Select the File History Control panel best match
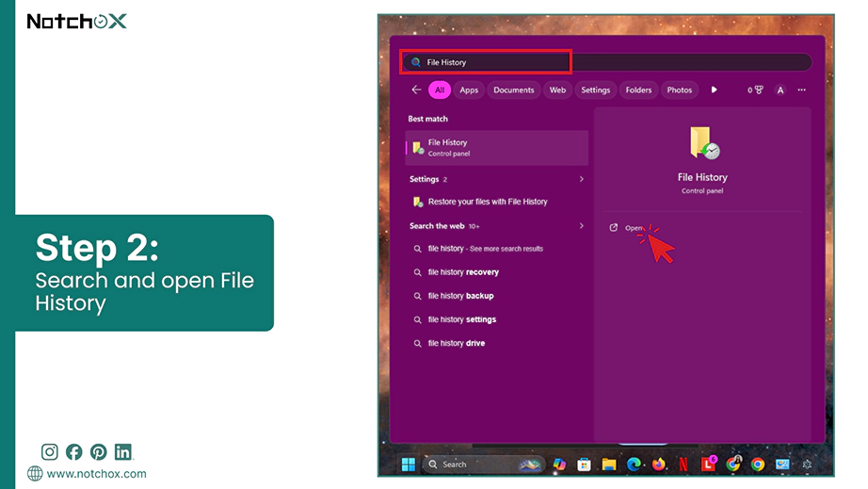This screenshot has width=868, height=489. coord(496,148)
